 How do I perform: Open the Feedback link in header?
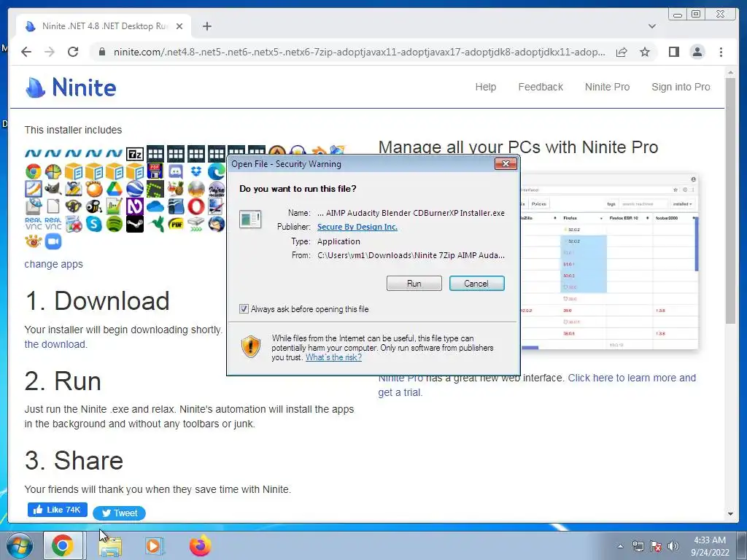click(x=541, y=87)
